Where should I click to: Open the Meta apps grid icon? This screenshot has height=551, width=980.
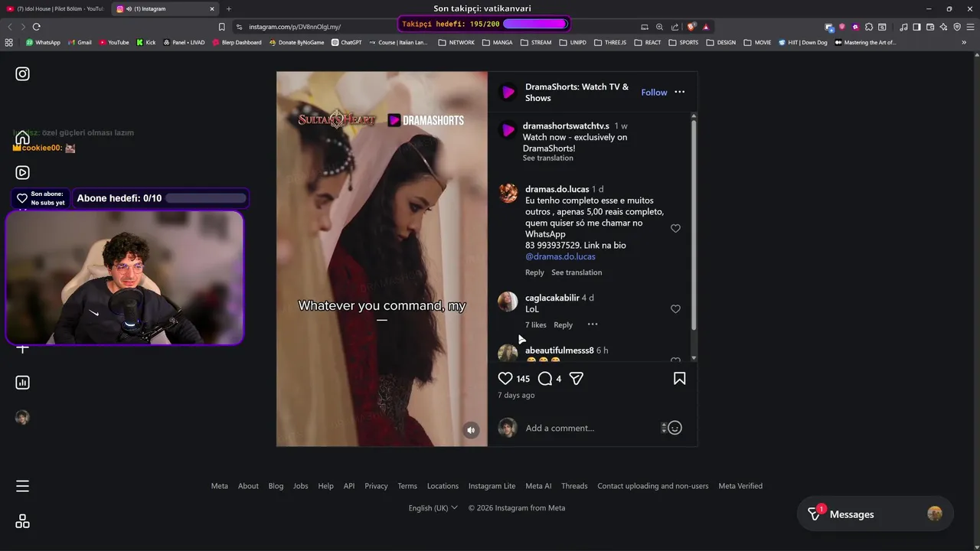(23, 521)
